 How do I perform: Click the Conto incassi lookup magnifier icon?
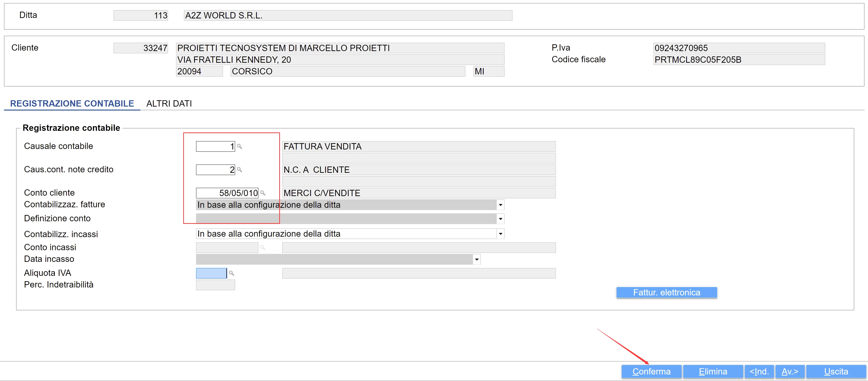click(x=262, y=248)
